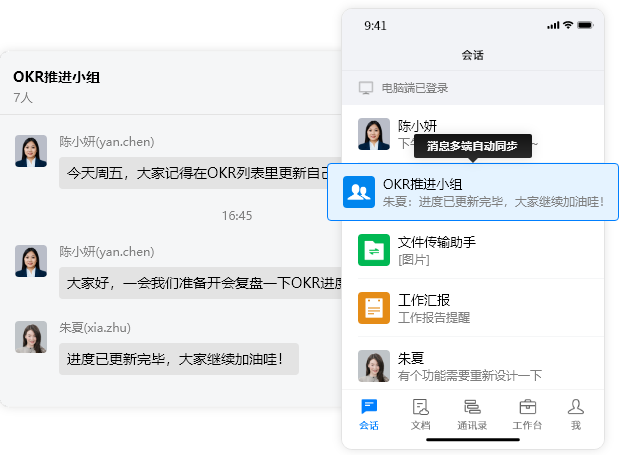Open the 朱夏 conversation name
Viewport: 627px width, 455px height.
[411, 358]
